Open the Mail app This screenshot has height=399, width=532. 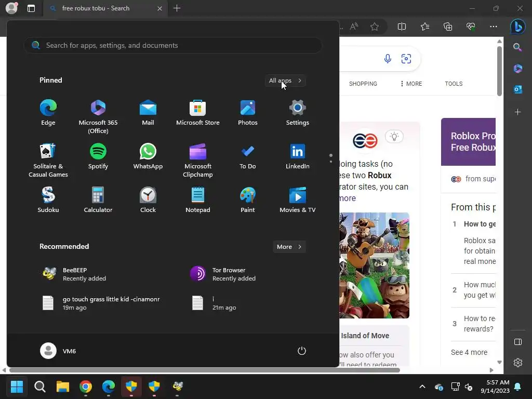(x=148, y=113)
